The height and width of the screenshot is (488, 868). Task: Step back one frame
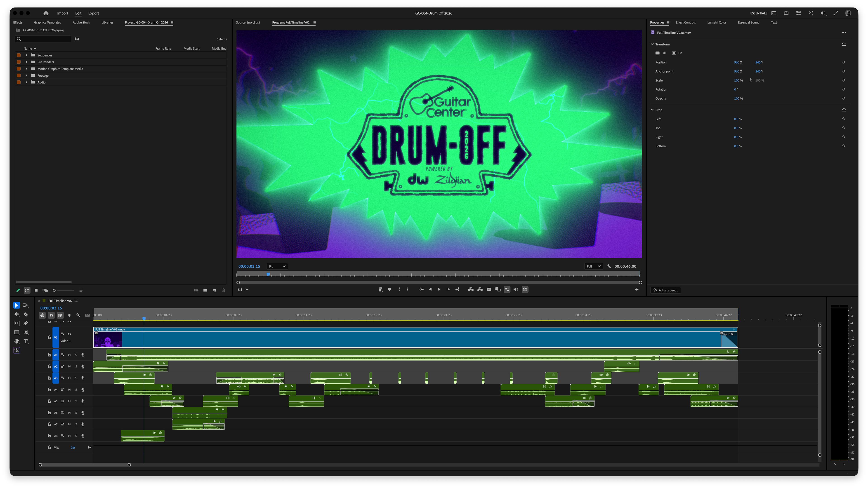coord(430,290)
